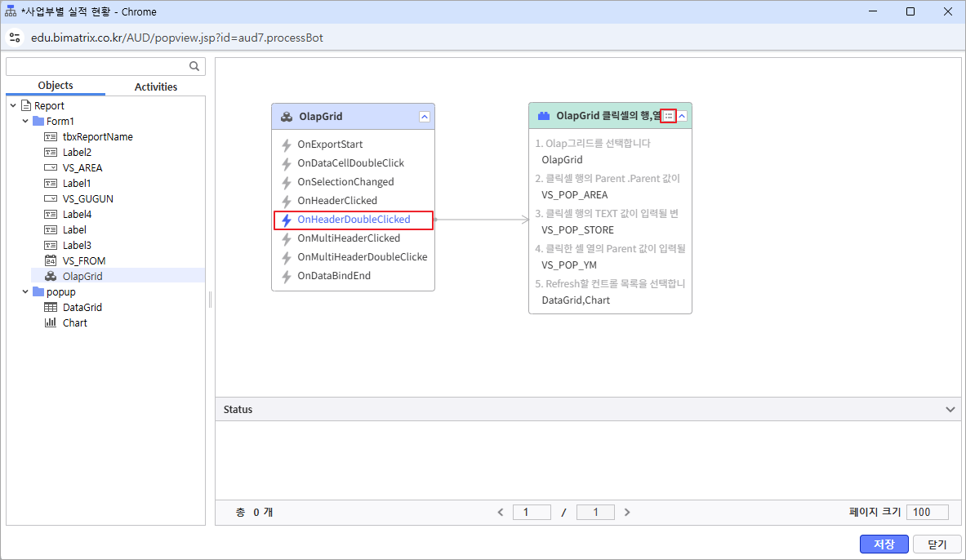Click the VS_FROM calendar control icon
Screen dimensions: 966x560
(x=51, y=261)
